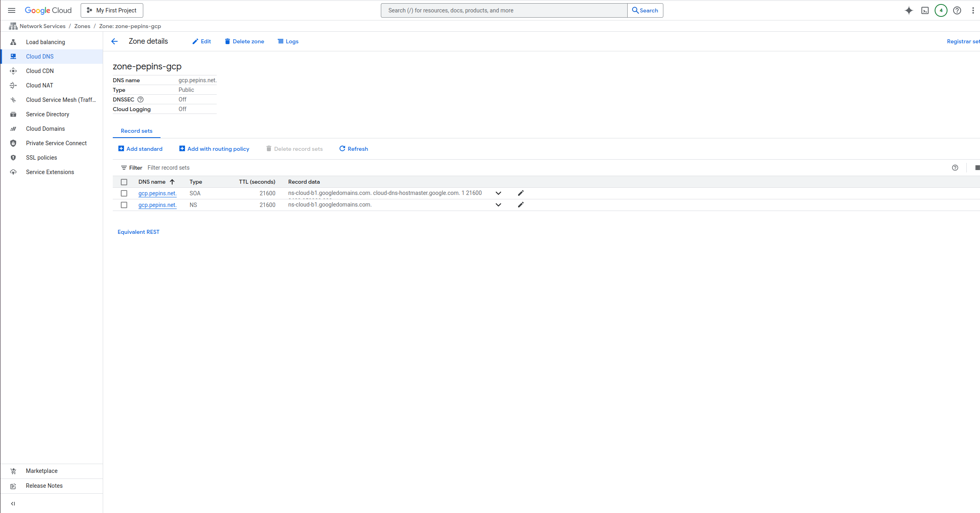This screenshot has width=980, height=513.
Task: Expand the NS record data row
Action: [498, 205]
